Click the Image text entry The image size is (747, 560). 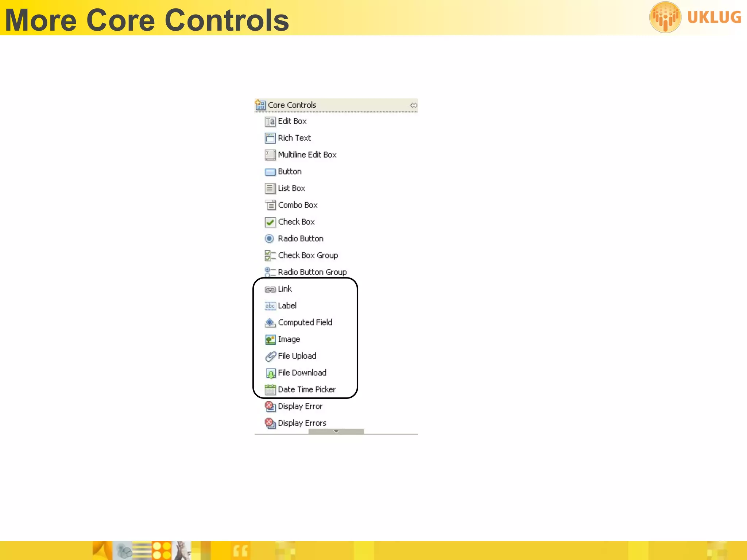point(289,339)
